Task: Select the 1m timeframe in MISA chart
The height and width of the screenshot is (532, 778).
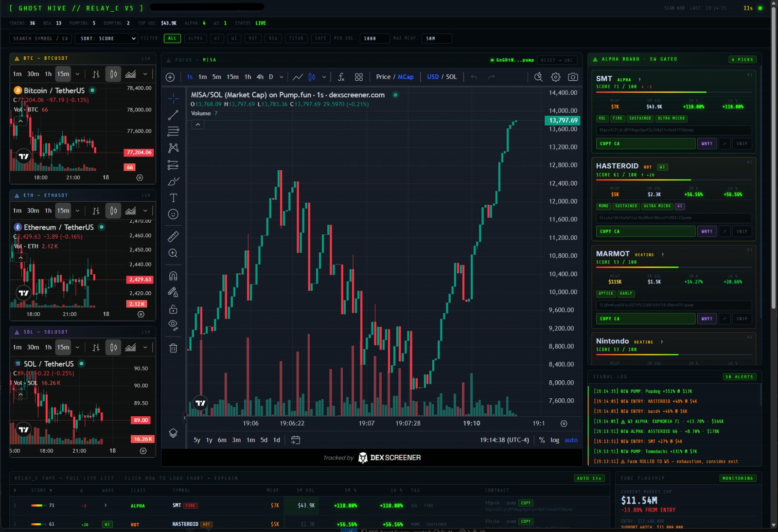Action: [x=203, y=77]
